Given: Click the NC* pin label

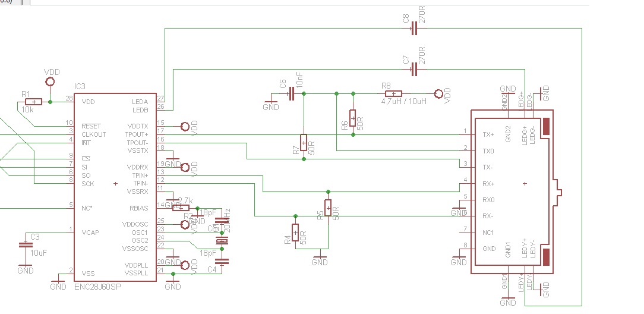Looking at the screenshot, I should click(x=87, y=208).
